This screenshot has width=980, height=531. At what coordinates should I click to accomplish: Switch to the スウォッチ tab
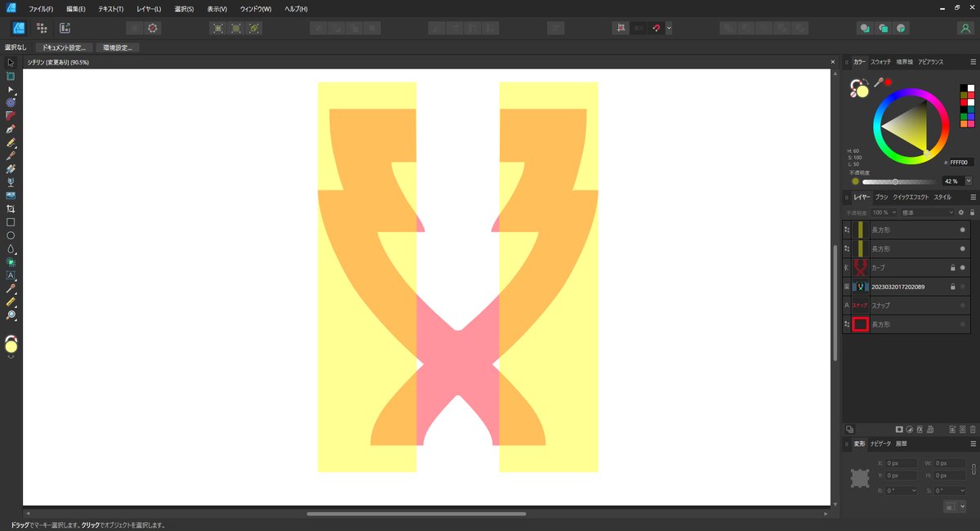click(x=880, y=62)
